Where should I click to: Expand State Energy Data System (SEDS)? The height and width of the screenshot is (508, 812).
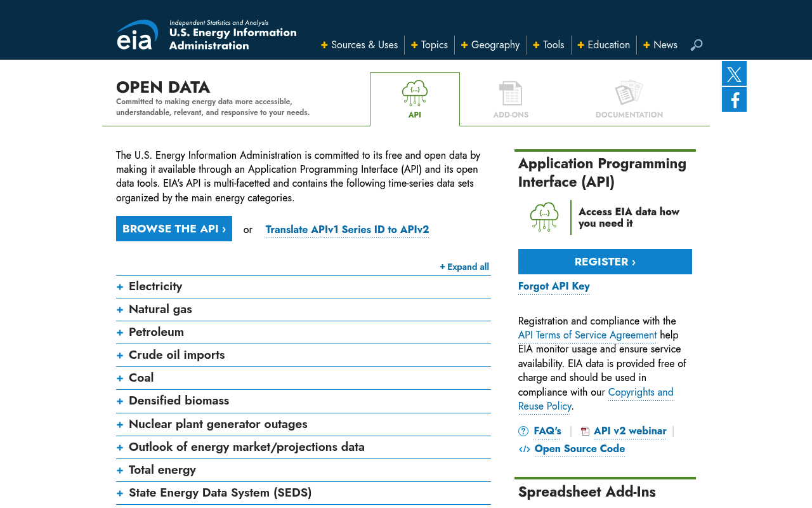coord(303,493)
